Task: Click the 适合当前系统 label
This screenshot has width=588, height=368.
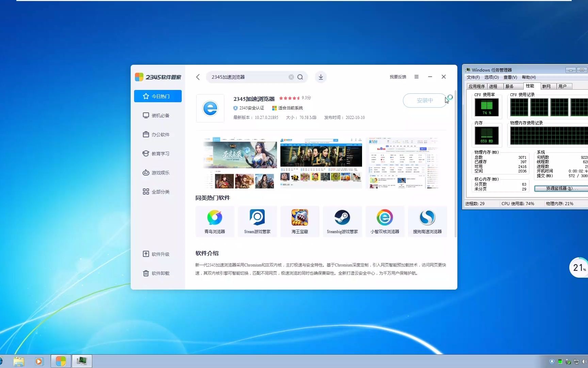Action: (x=288, y=108)
